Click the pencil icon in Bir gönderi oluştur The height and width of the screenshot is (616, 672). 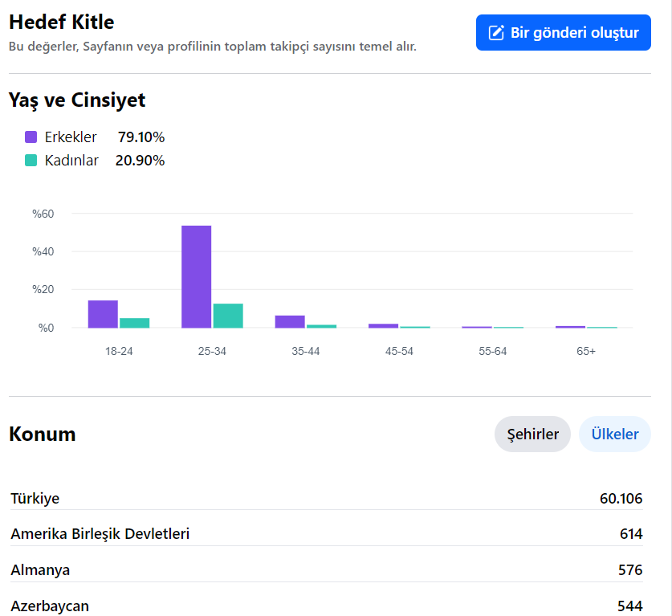click(496, 33)
